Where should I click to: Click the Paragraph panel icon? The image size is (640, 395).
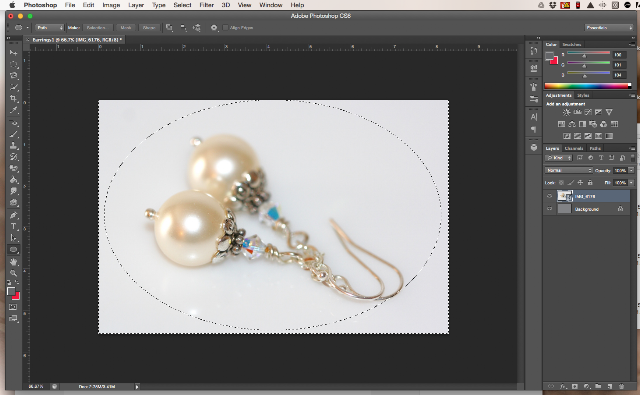tap(534, 129)
